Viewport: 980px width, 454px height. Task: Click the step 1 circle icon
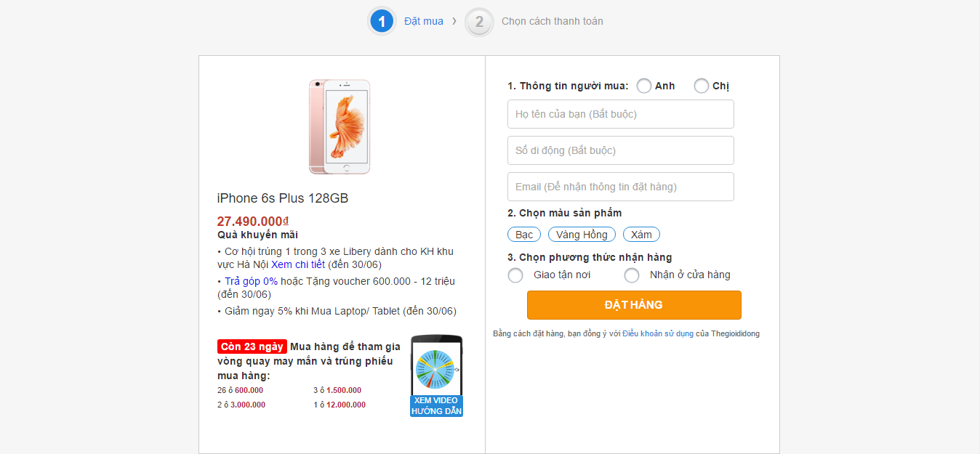(382, 21)
